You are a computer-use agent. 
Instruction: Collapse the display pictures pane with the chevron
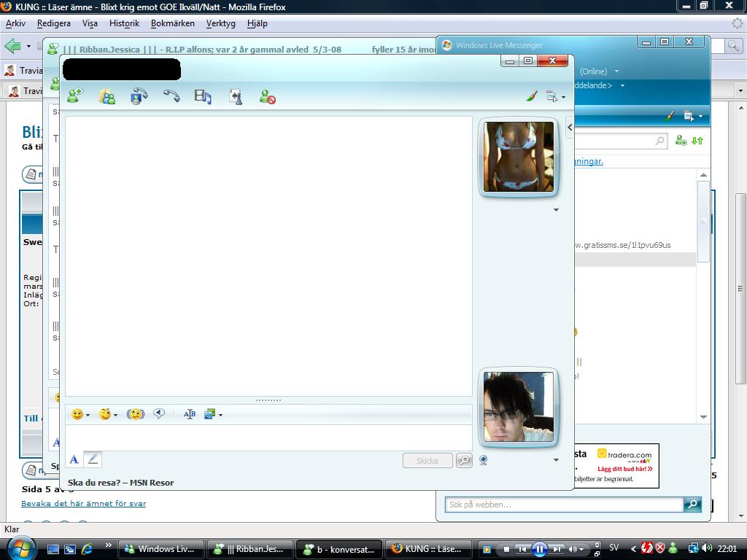click(570, 127)
